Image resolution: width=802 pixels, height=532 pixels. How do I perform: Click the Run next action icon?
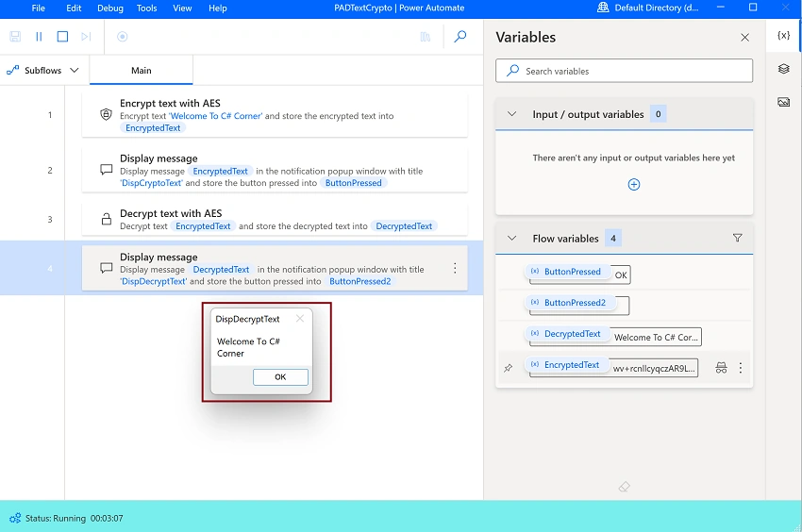86,37
